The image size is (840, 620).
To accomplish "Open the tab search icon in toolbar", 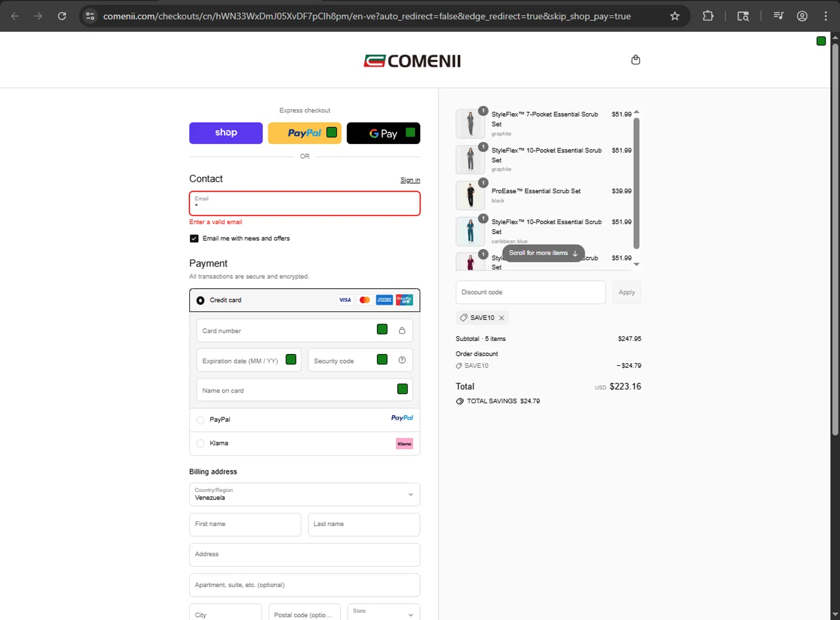I will coord(743,16).
